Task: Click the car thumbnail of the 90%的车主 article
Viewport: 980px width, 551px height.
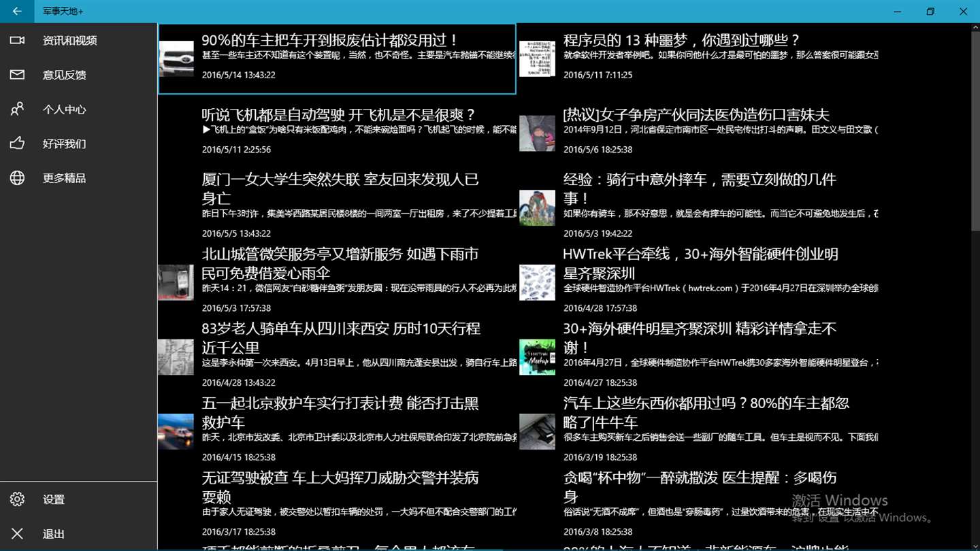Action: [x=176, y=59]
